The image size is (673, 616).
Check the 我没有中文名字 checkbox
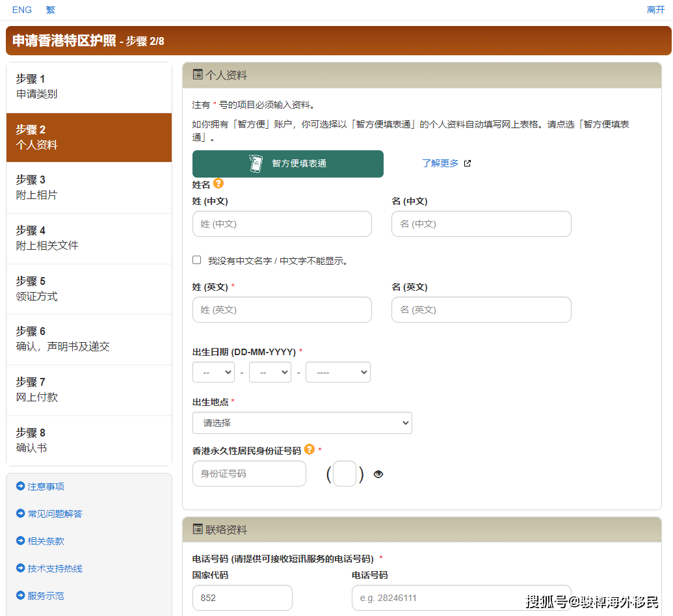[197, 260]
